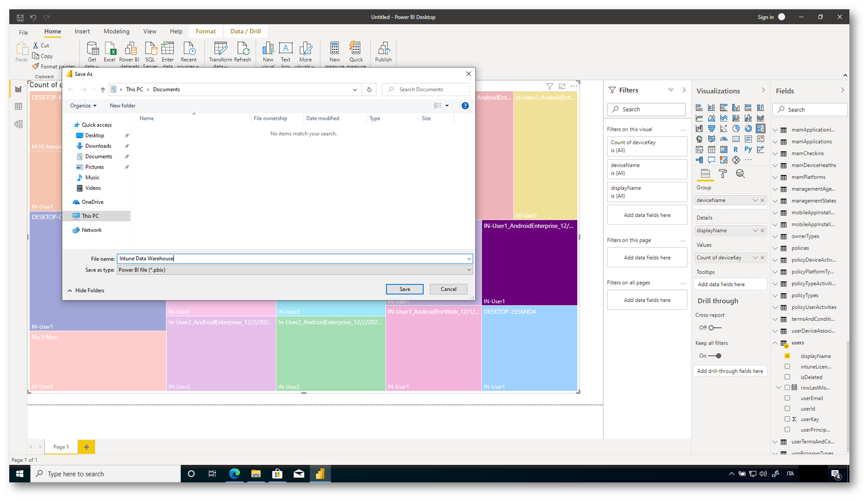Select the Treemap visualization icon
Image resolution: width=868 pixels, height=501 pixels.
tap(760, 129)
